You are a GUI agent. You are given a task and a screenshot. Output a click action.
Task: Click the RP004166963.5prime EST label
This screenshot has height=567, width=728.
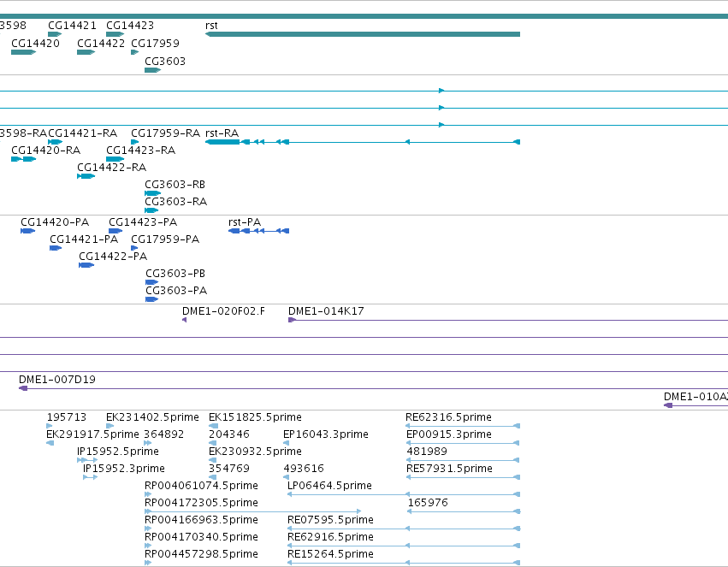click(x=201, y=520)
